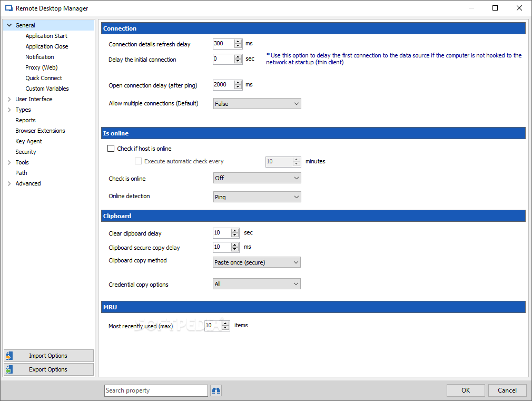Open the Reports settings page
The height and width of the screenshot is (401, 532).
25,120
